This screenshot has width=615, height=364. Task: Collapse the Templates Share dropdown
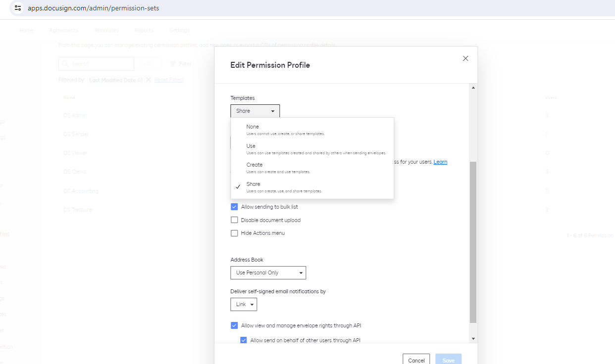pos(255,111)
